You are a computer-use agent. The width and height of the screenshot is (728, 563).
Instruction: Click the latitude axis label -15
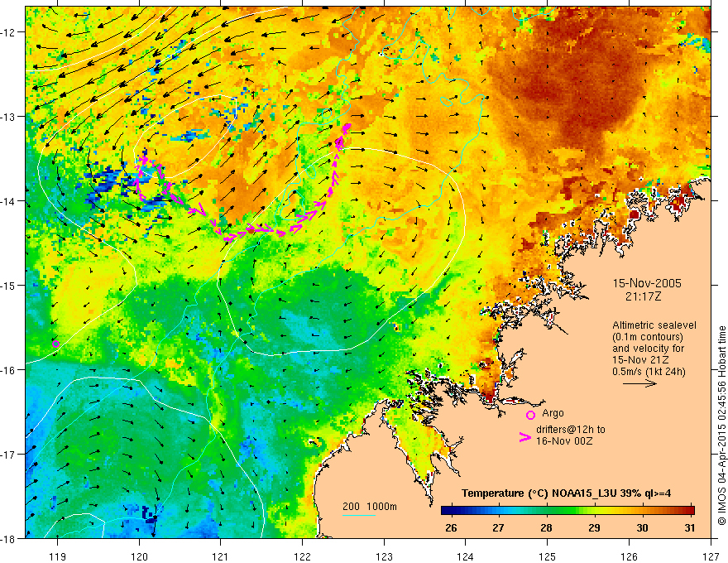(x=8, y=285)
